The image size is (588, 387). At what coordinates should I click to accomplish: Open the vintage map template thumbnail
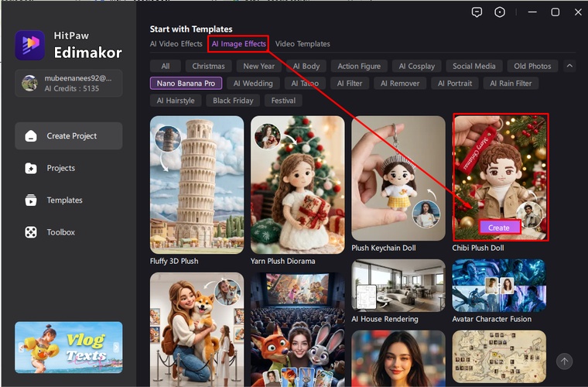point(499,356)
